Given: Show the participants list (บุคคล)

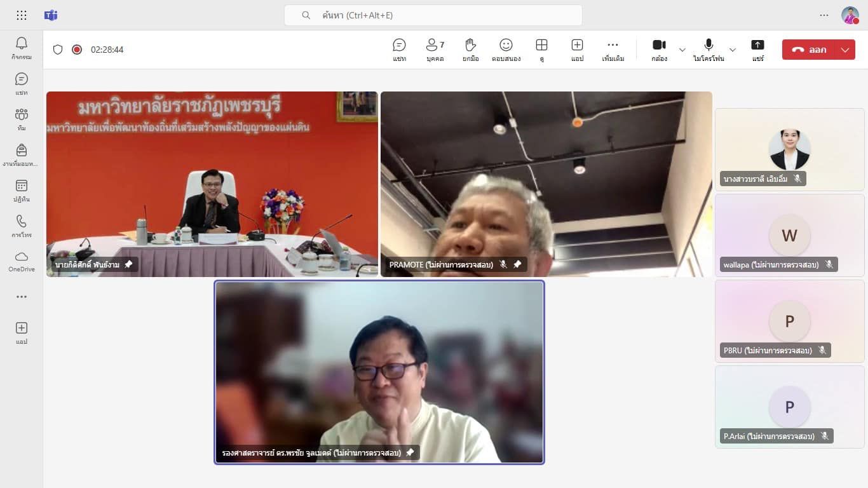Looking at the screenshot, I should pos(435,50).
